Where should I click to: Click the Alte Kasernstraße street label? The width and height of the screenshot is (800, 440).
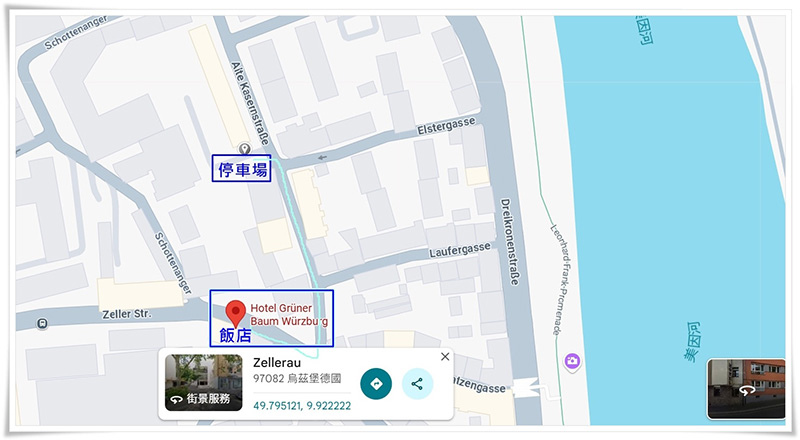coord(249,103)
